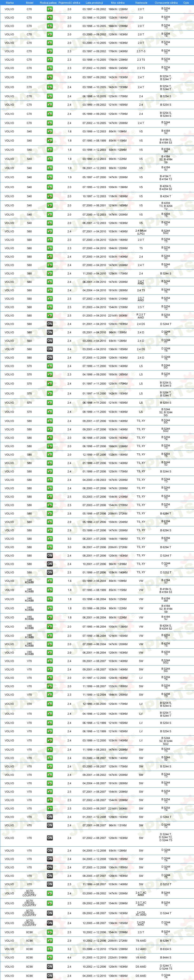Click the 01.2005 -> 12.2010 production years cell
Screen dimensions: 194x980
pos(94,957)
